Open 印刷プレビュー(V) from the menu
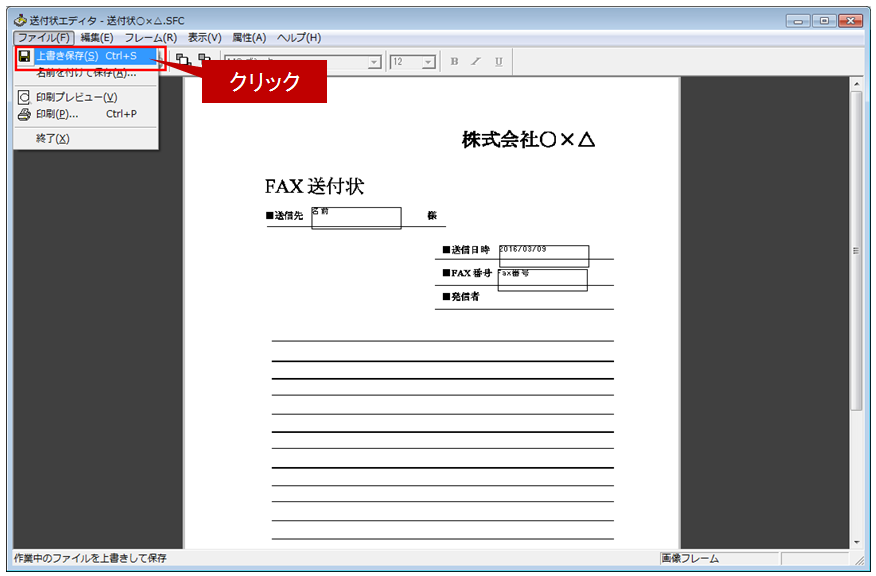 click(x=87, y=97)
